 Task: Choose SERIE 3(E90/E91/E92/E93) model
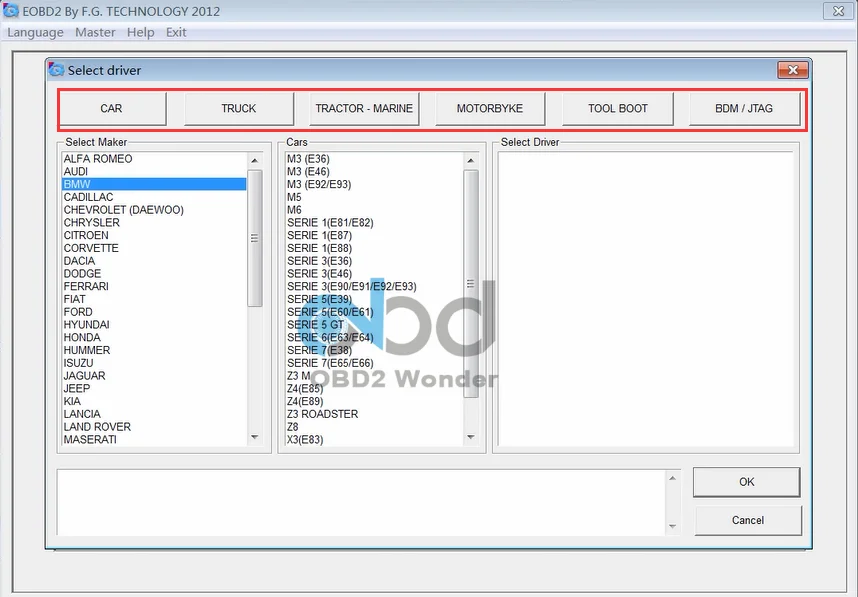pyautogui.click(x=374, y=286)
